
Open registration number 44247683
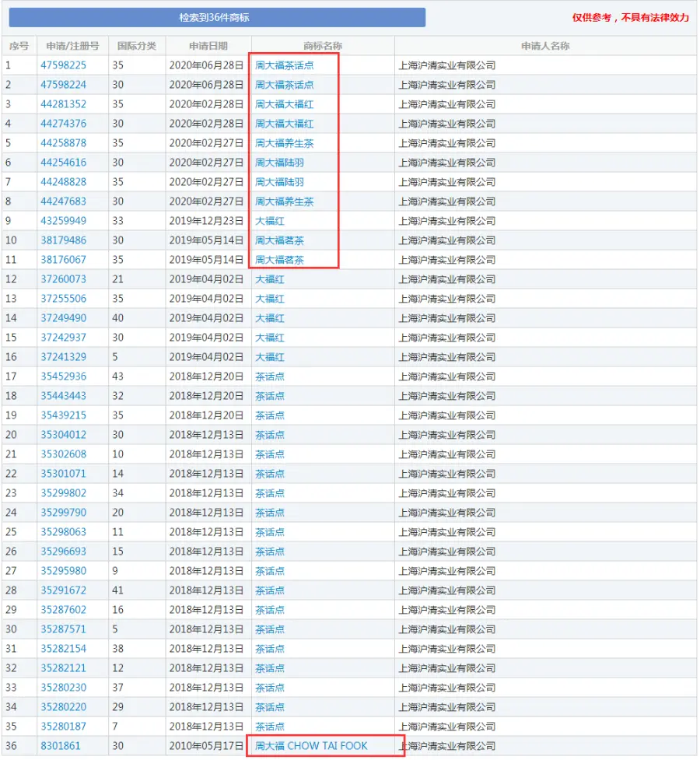coord(64,201)
